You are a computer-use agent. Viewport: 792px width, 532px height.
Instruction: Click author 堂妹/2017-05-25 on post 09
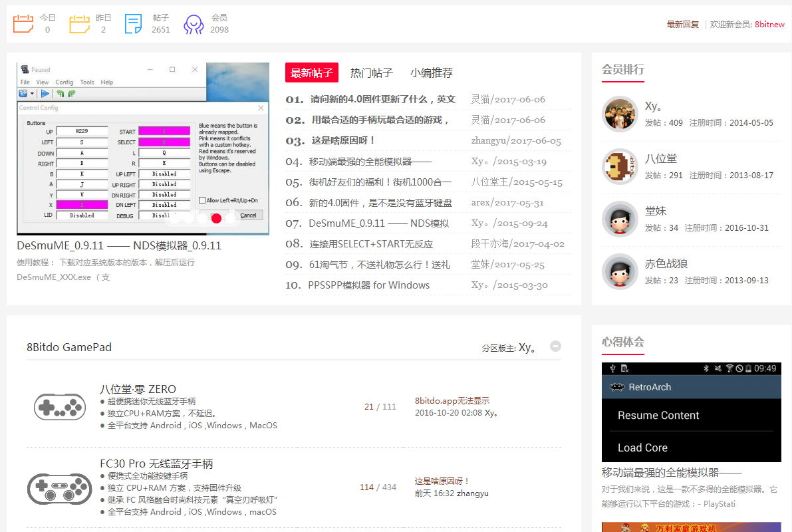pos(507,265)
